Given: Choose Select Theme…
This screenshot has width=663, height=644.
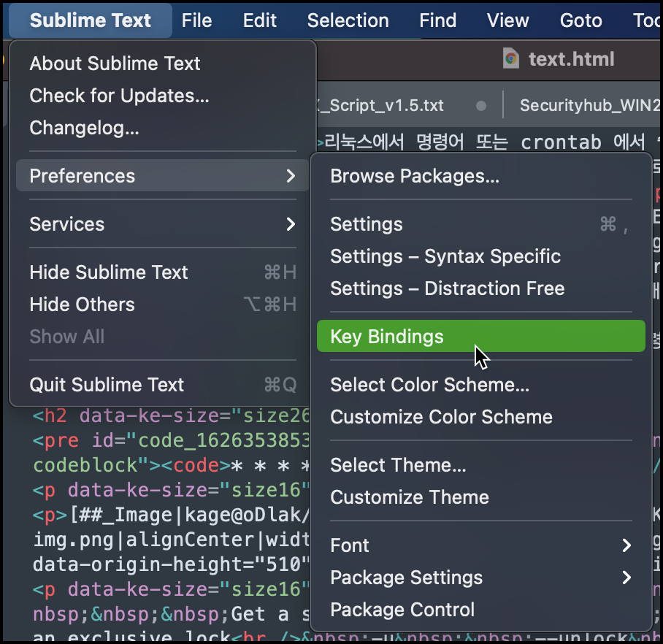Looking at the screenshot, I should 480,464.
